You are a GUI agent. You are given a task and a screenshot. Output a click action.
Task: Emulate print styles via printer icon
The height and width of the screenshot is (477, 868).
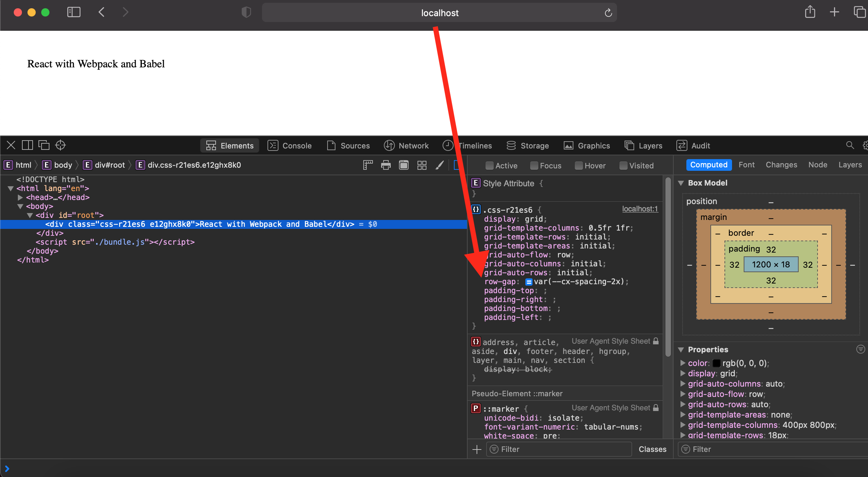pyautogui.click(x=385, y=165)
